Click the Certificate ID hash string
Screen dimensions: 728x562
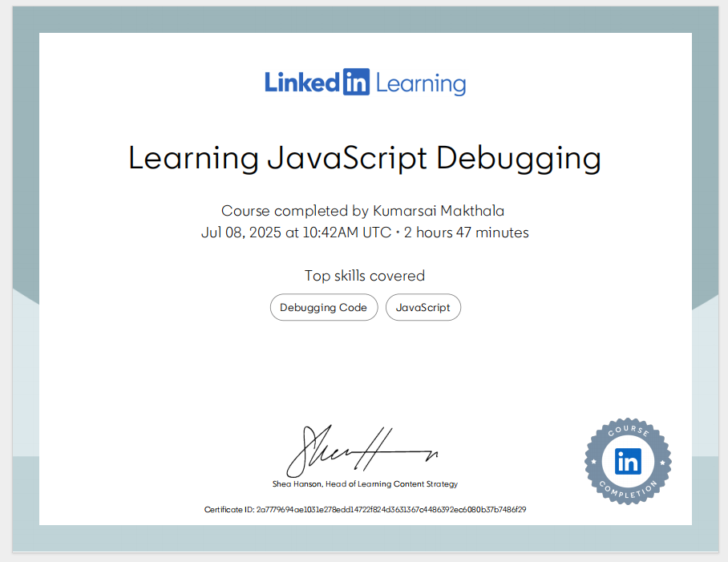tap(390, 509)
